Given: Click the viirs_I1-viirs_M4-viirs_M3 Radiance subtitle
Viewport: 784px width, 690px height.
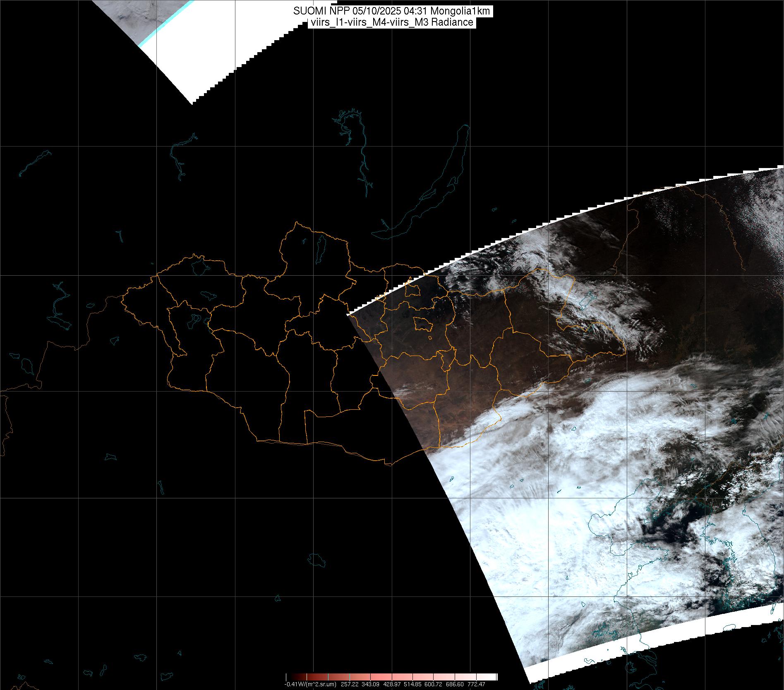Looking at the screenshot, I should pos(392,22).
